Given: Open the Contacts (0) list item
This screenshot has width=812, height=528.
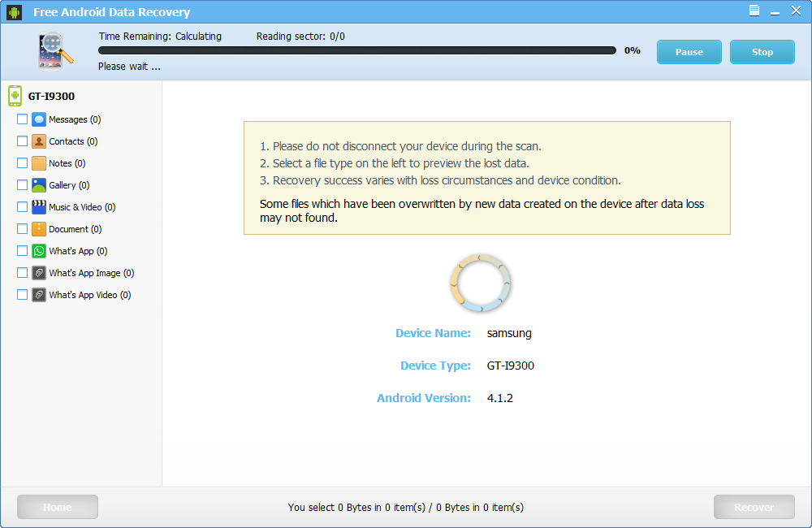Looking at the screenshot, I should 73,141.
